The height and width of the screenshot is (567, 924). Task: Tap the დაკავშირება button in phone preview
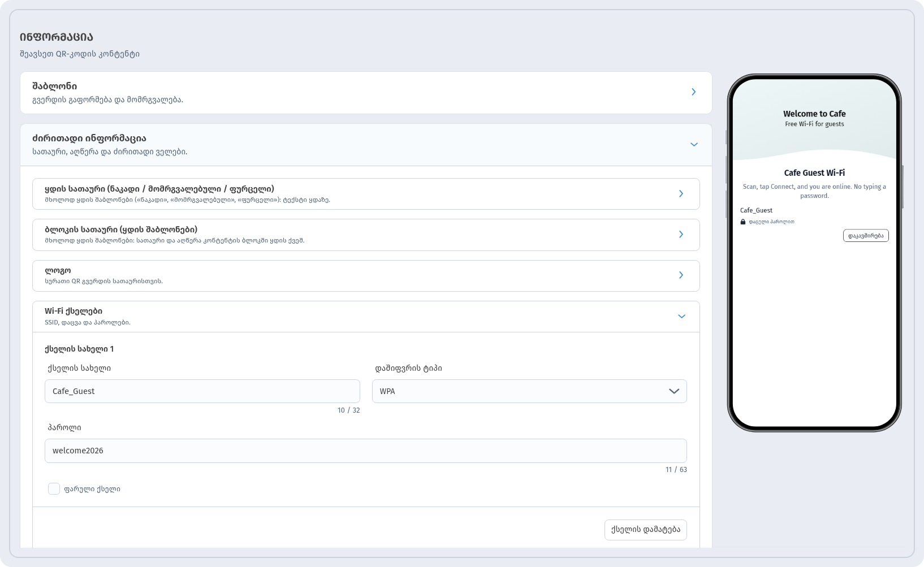tap(866, 236)
